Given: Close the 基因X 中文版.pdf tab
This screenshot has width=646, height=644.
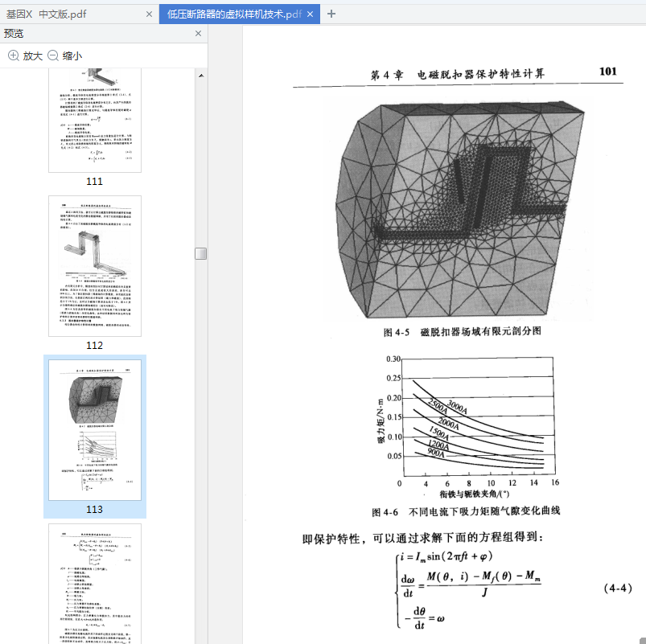Looking at the screenshot, I should pyautogui.click(x=149, y=14).
